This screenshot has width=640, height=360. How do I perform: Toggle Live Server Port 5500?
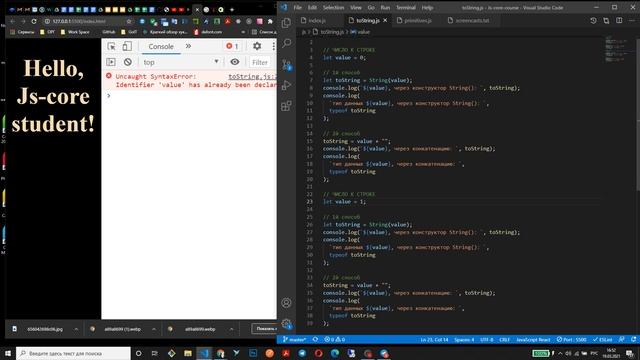click(x=572, y=339)
